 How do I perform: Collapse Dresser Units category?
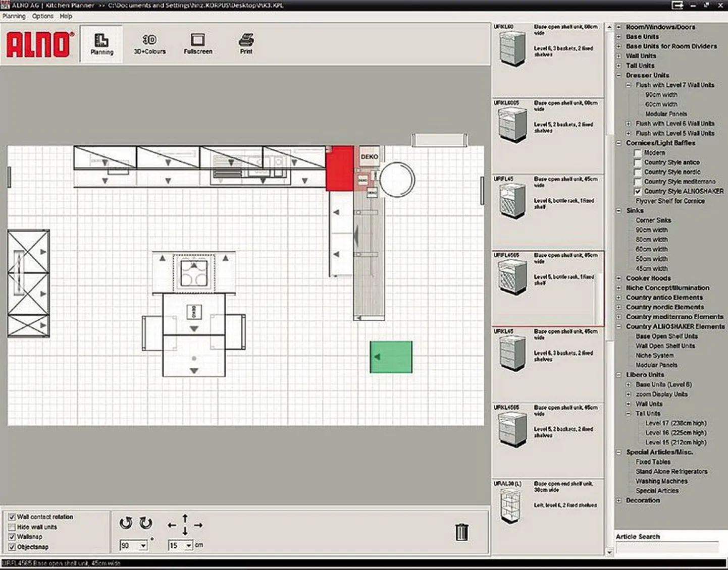619,76
